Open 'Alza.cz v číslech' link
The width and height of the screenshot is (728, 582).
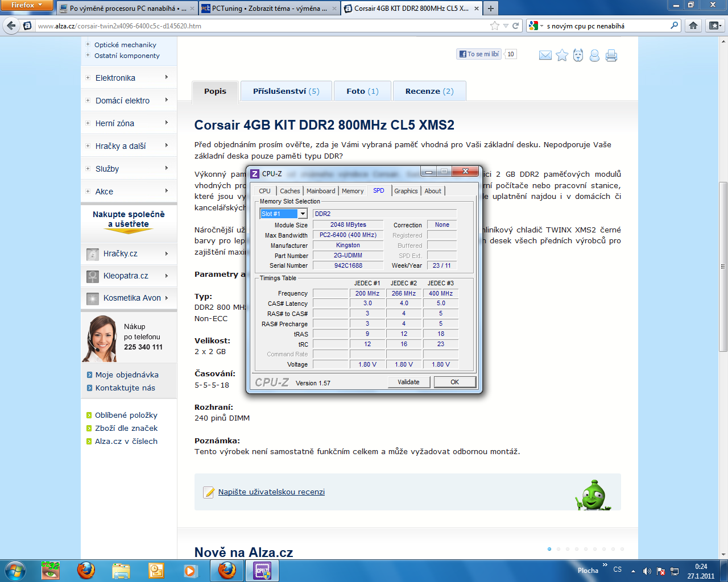coord(126,442)
